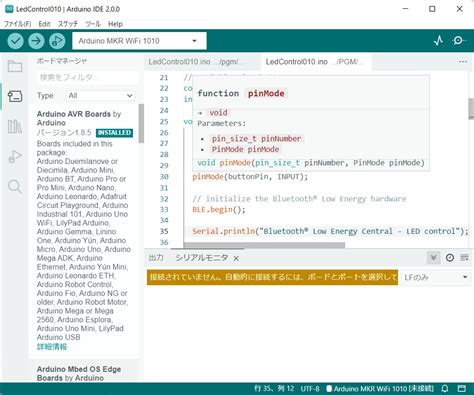Viewport: 474px width, 395px height.
Task: Select the Serial Monitor tab
Action: [202, 258]
